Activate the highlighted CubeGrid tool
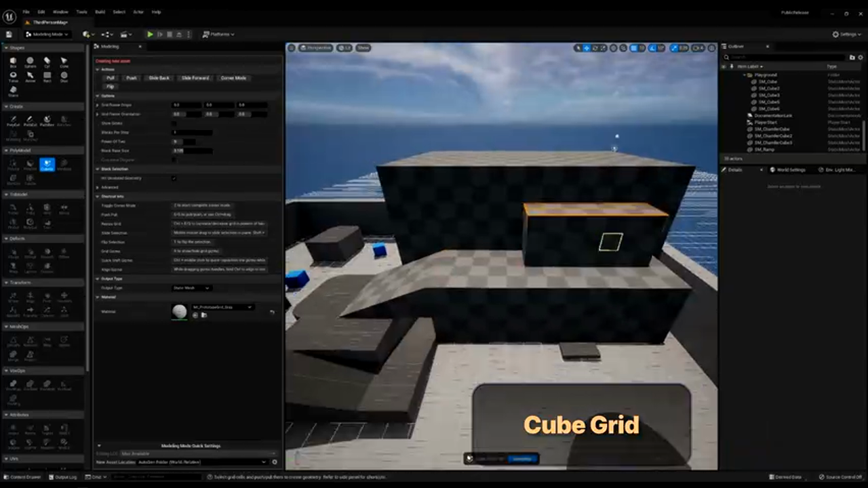 coord(47,165)
